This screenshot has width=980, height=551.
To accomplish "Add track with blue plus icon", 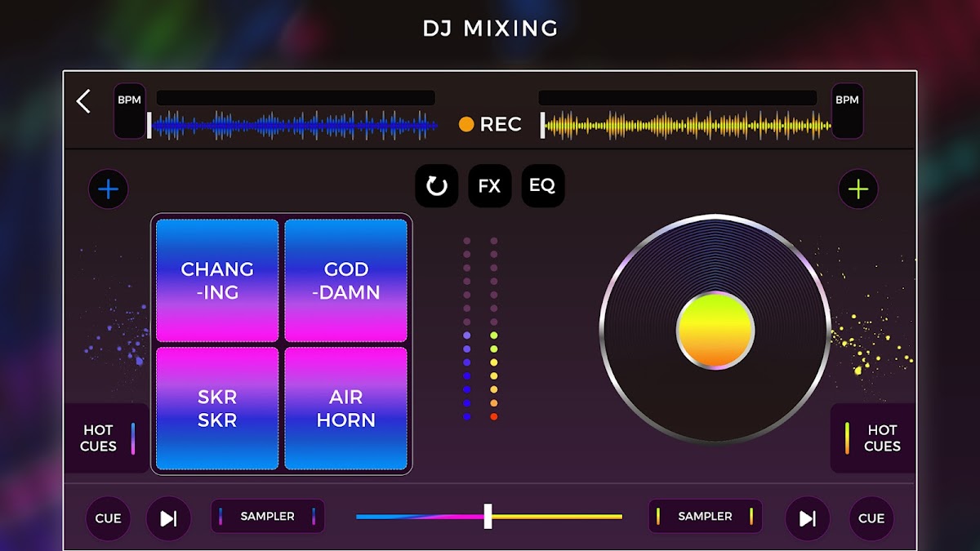I will point(109,190).
